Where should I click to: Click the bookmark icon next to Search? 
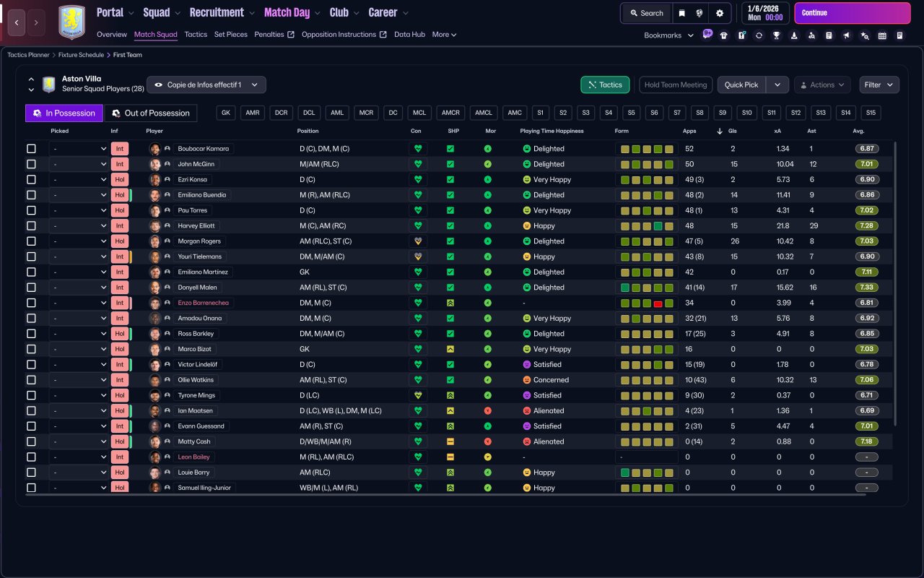pyautogui.click(x=681, y=13)
